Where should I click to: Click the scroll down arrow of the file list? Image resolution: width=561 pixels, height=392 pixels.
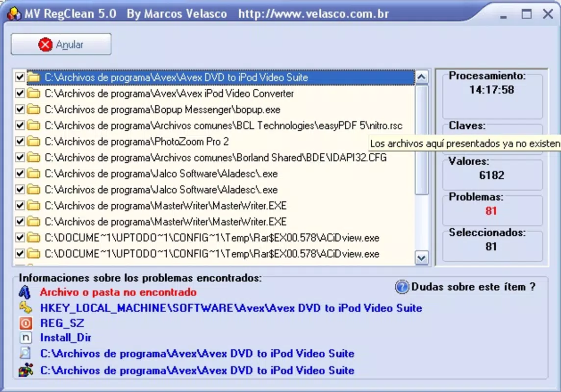click(421, 258)
